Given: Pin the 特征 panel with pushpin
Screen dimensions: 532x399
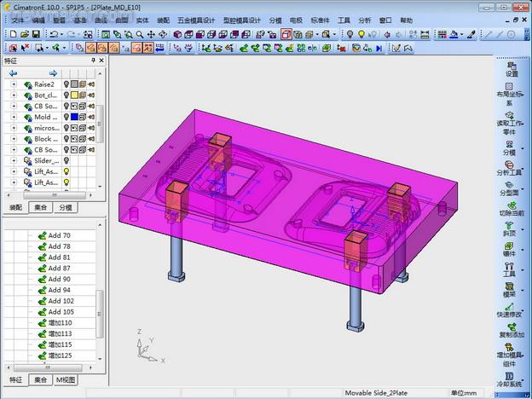Looking at the screenshot, I should tap(93, 61).
